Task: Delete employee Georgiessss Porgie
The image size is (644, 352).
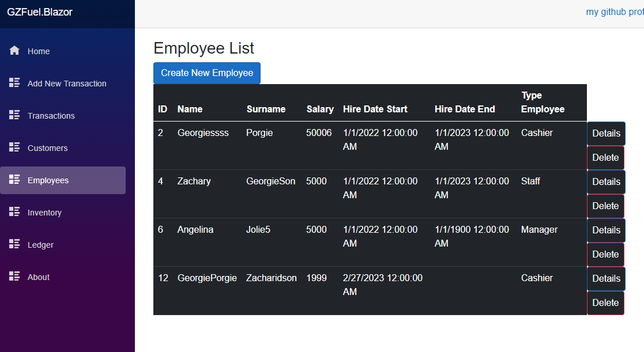Action: (x=606, y=157)
